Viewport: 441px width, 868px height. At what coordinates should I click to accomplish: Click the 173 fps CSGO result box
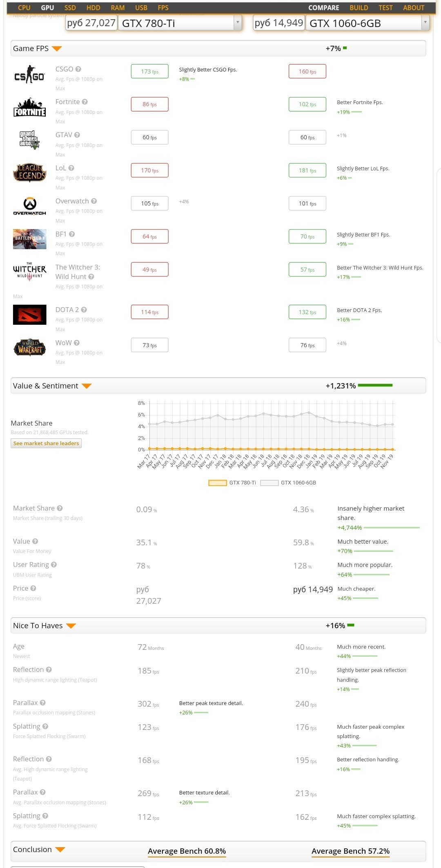(x=150, y=71)
